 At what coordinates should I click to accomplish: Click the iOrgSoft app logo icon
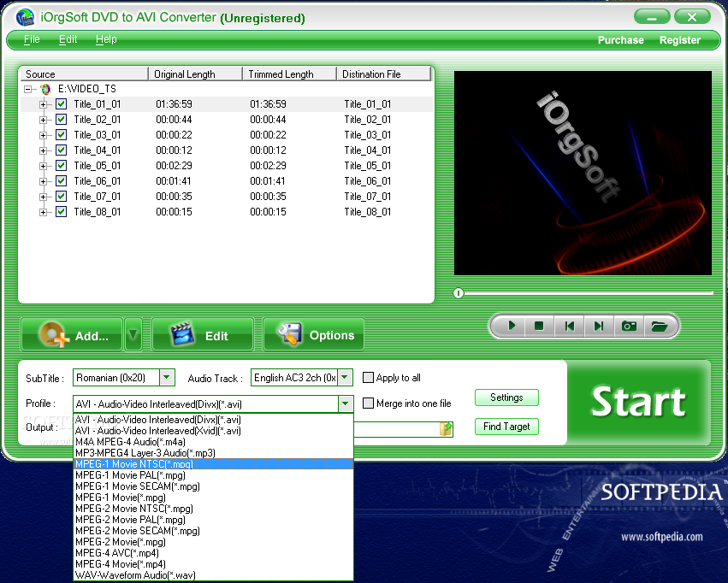[x=25, y=18]
